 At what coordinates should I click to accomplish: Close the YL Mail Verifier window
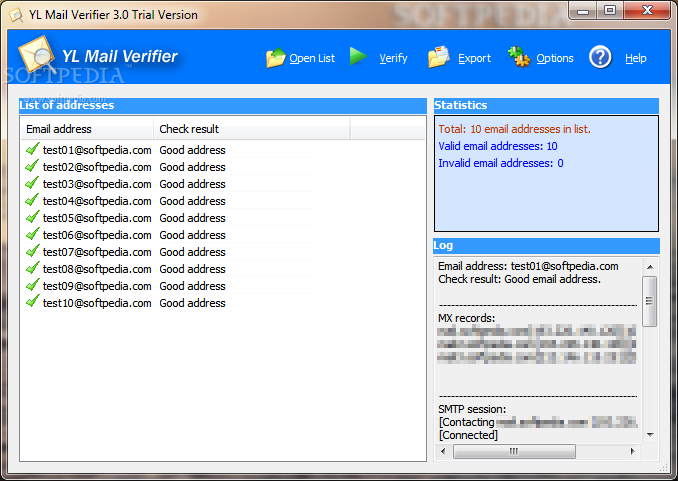tap(647, 10)
